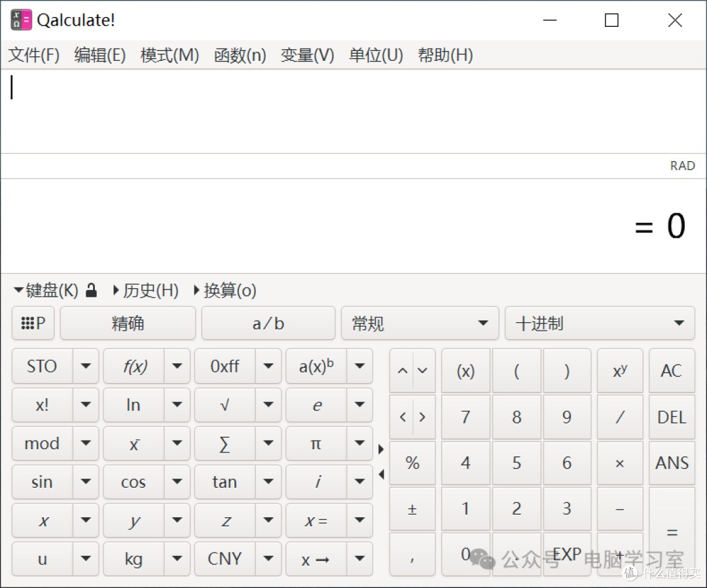This screenshot has height=588, width=707.
Task: Expand the 历史(H) history section
Action: [x=145, y=290]
